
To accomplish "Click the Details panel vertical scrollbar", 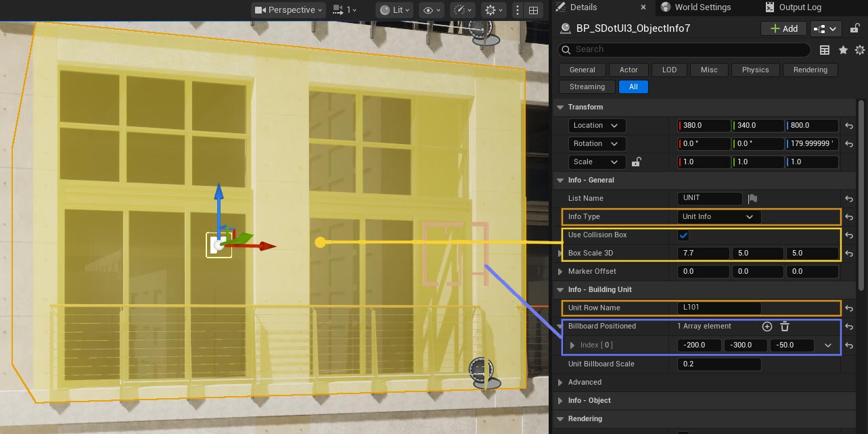I will pyautogui.click(x=861, y=196).
